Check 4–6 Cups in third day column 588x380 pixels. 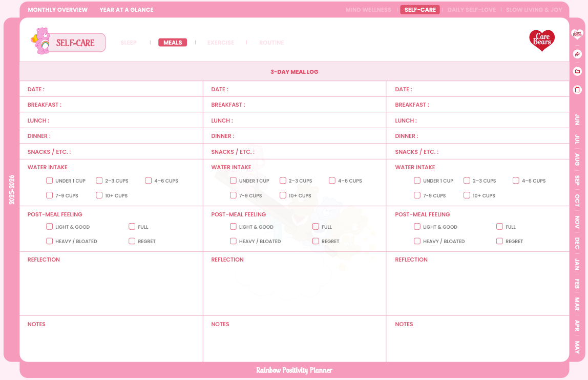[516, 181]
